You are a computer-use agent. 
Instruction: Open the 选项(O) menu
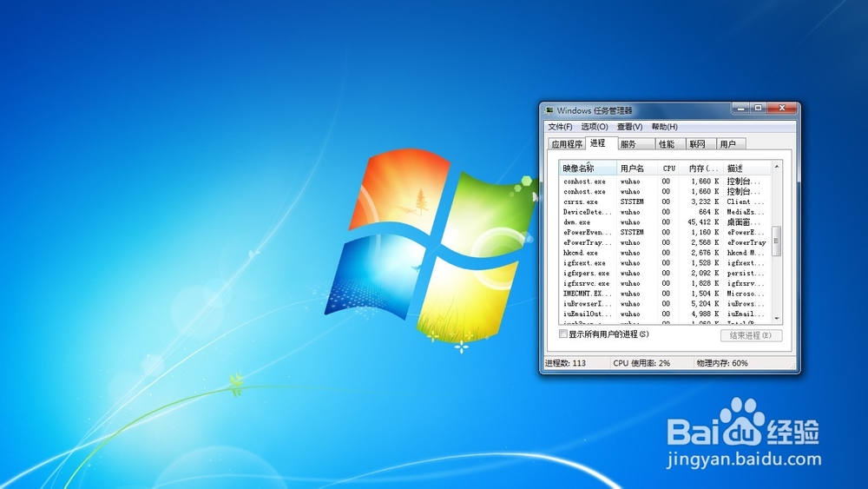click(595, 127)
